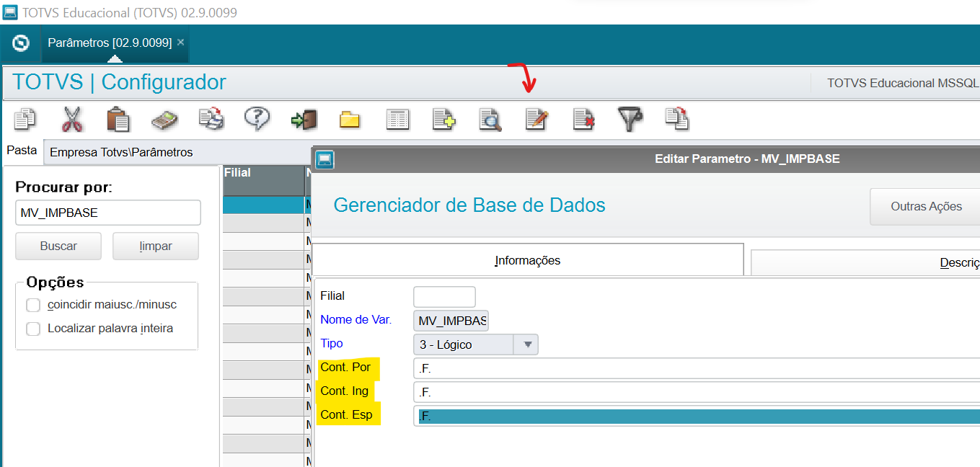The height and width of the screenshot is (467, 980).
Task: Click the Outras Ações button
Action: click(925, 207)
